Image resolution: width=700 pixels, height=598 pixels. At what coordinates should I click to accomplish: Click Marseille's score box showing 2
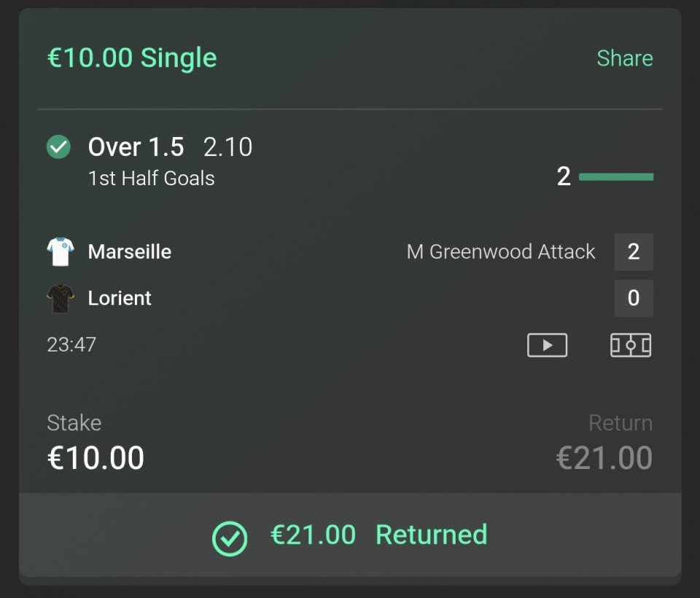[x=633, y=252]
